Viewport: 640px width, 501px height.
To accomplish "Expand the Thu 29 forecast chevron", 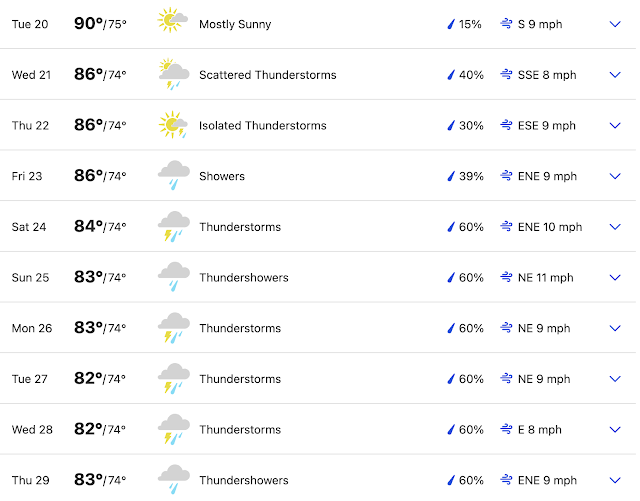I will pyautogui.click(x=614, y=480).
